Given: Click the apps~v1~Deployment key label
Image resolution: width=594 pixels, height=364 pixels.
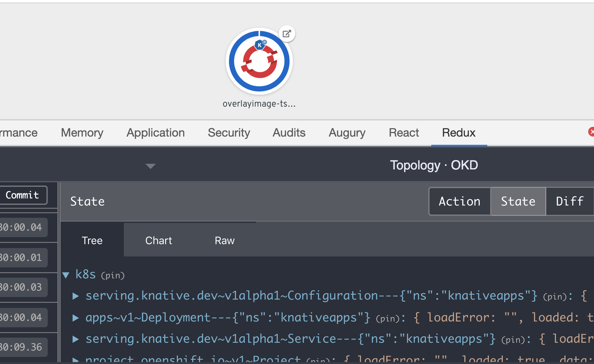Looking at the screenshot, I should point(228,318).
